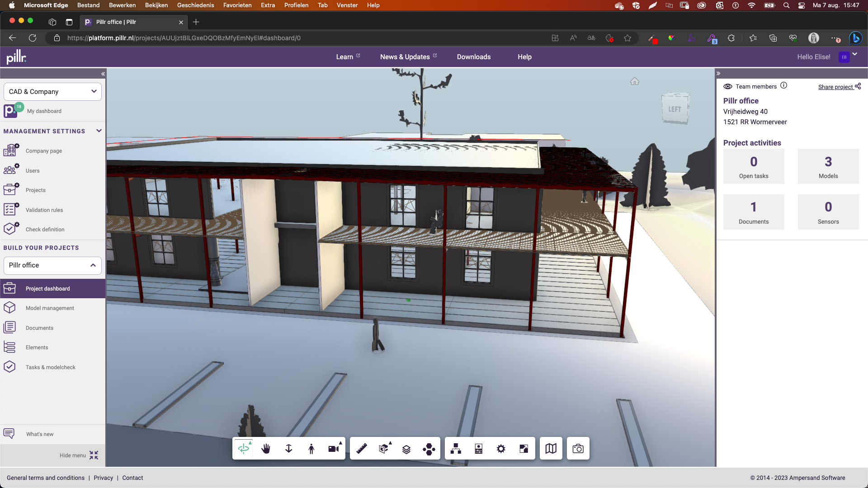The height and width of the screenshot is (488, 868).
Task: Open the Section analysis box tool
Action: point(384,448)
